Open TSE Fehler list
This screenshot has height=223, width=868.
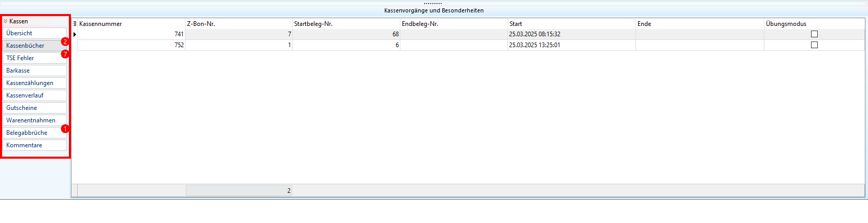[35, 58]
